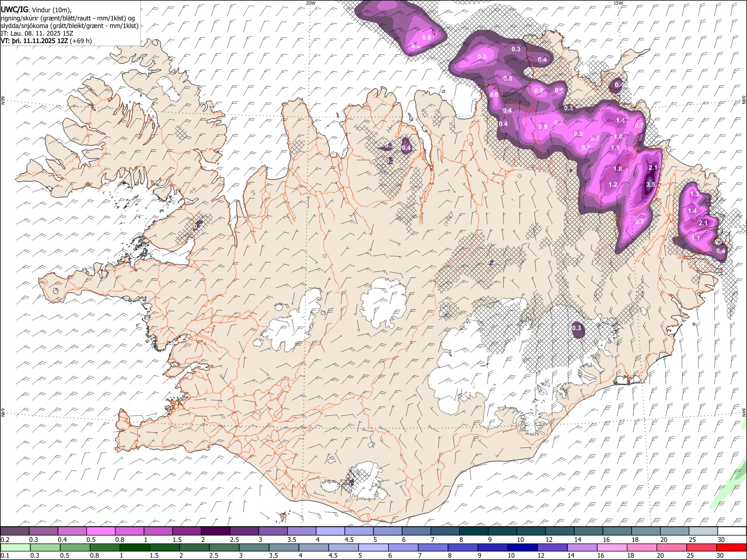The height and width of the screenshot is (560, 747).
Task: Click the UWC/IG title text
Action: tap(14, 10)
